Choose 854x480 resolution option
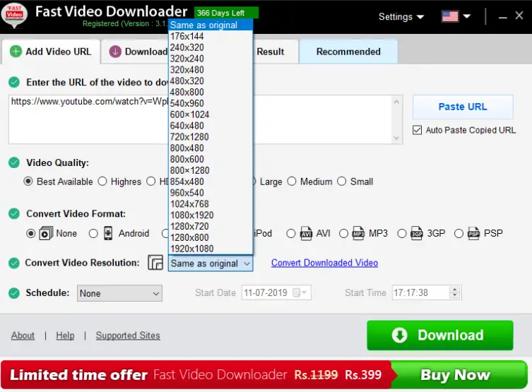532x392 pixels. click(x=211, y=182)
